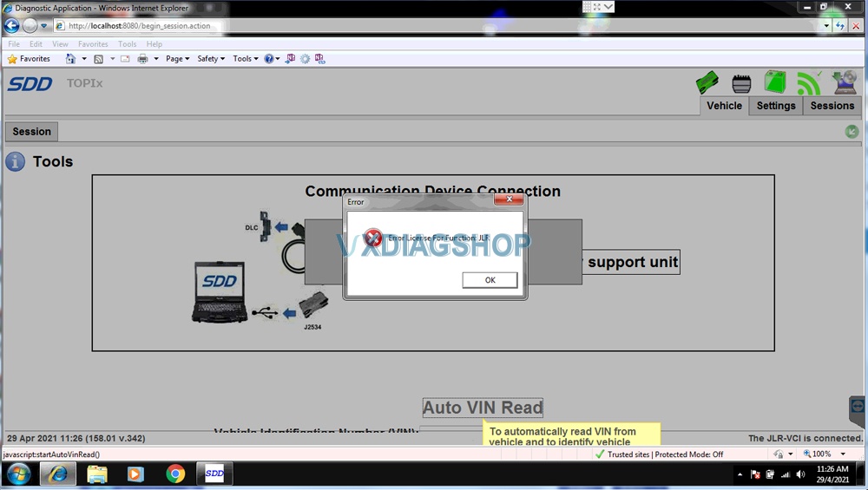The image size is (868, 490).
Task: Open the Favorites menu in the menu bar
Action: click(x=93, y=43)
